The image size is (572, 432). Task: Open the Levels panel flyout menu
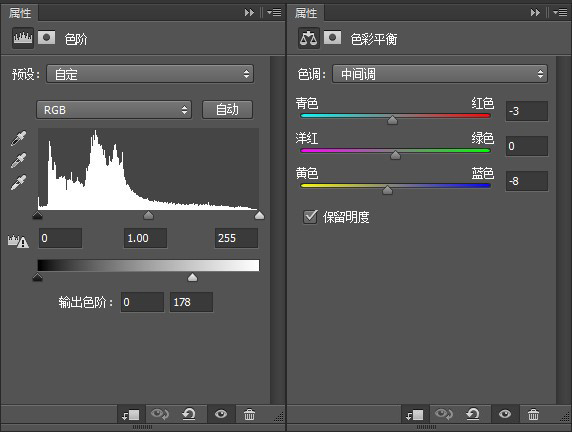[274, 13]
